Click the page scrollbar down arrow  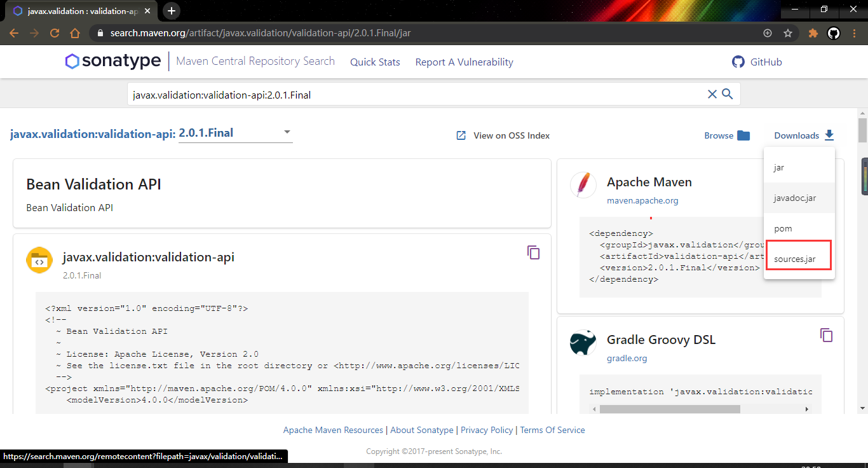point(862,408)
